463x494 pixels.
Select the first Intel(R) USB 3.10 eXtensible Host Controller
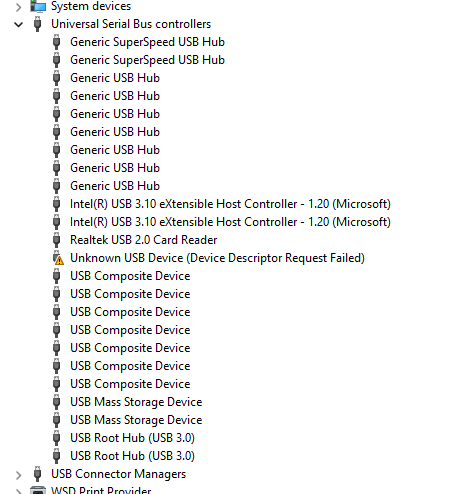(230, 204)
